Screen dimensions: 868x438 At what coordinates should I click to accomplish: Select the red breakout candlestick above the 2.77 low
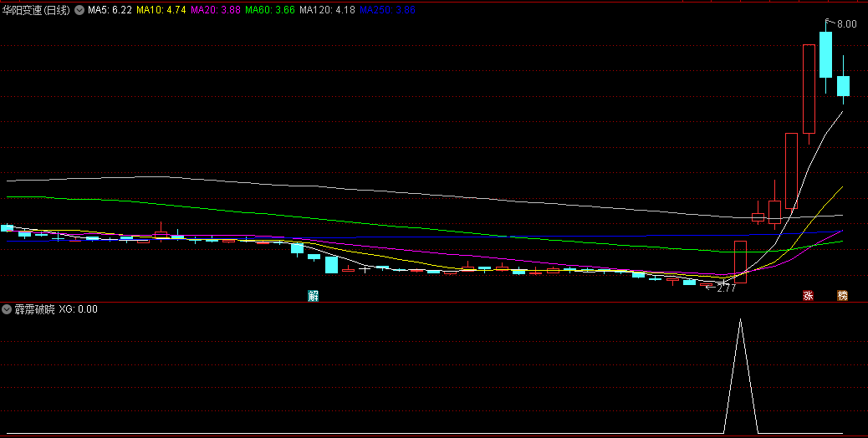[740, 261]
